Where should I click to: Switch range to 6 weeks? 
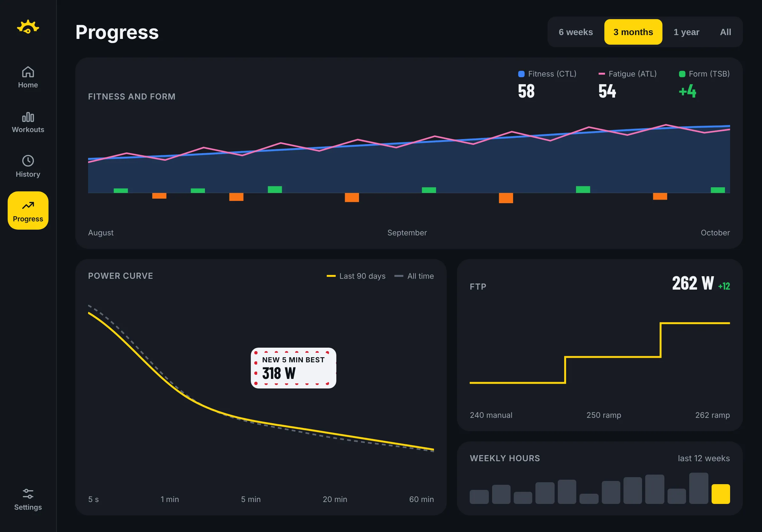(575, 32)
